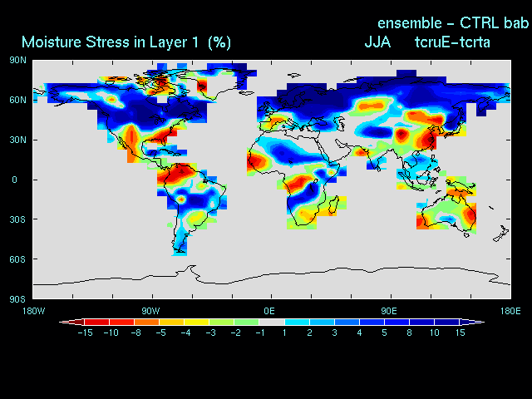Click the left arrow end of the colorbar
Image resolution: width=532 pixels, height=399 pixels.
[64, 321]
